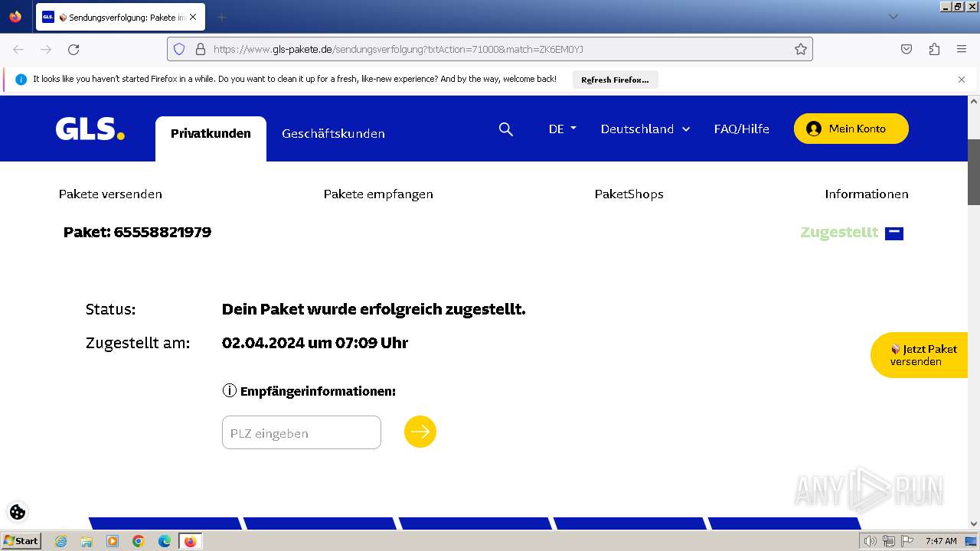980x551 pixels.
Task: Open Pakete empfangen menu
Action: coord(378,194)
